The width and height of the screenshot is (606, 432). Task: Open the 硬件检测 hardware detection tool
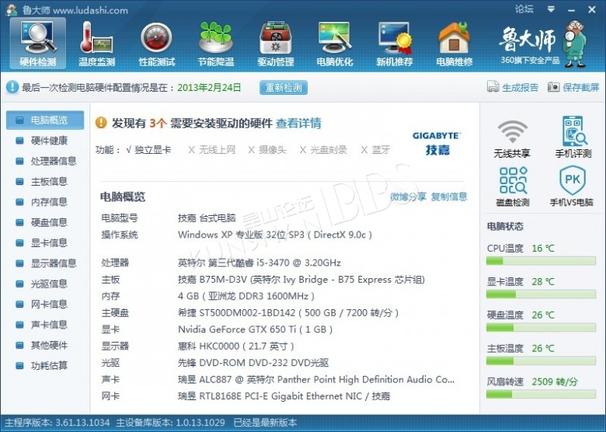click(38, 44)
